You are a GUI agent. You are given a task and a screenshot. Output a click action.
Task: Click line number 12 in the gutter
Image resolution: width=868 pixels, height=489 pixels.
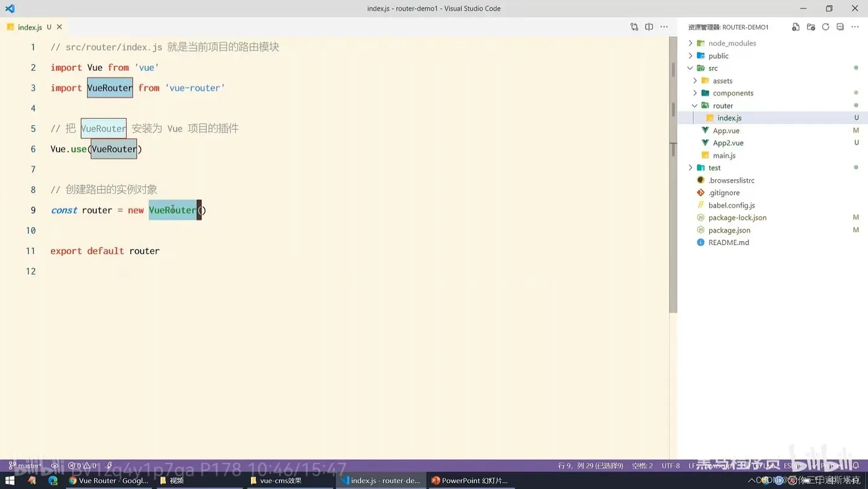(x=30, y=271)
